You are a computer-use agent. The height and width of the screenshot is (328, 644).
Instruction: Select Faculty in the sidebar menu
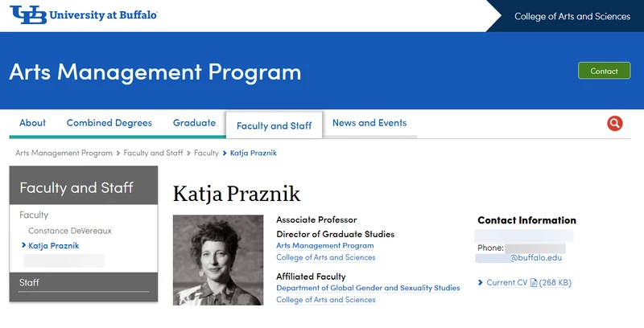tap(34, 215)
